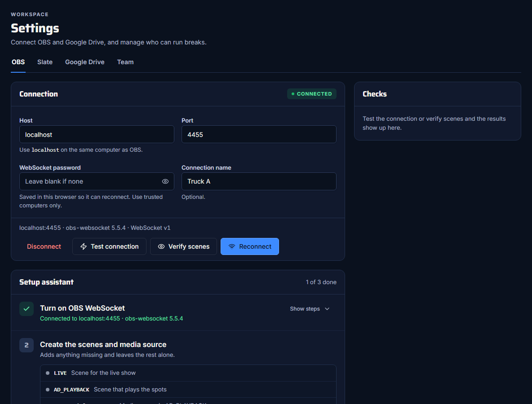Image resolution: width=532 pixels, height=404 pixels.
Task: Switch to the OBS tab
Action: pos(18,62)
